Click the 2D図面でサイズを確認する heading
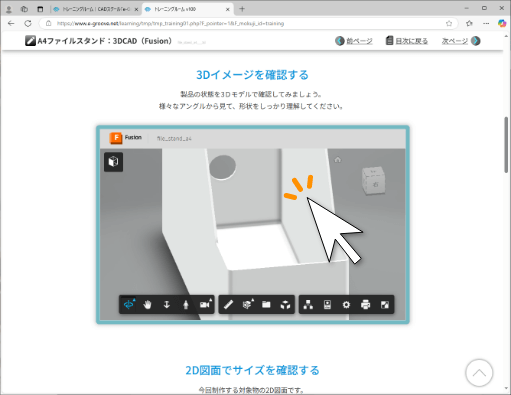Screen dimensions: 511x395 252,370
